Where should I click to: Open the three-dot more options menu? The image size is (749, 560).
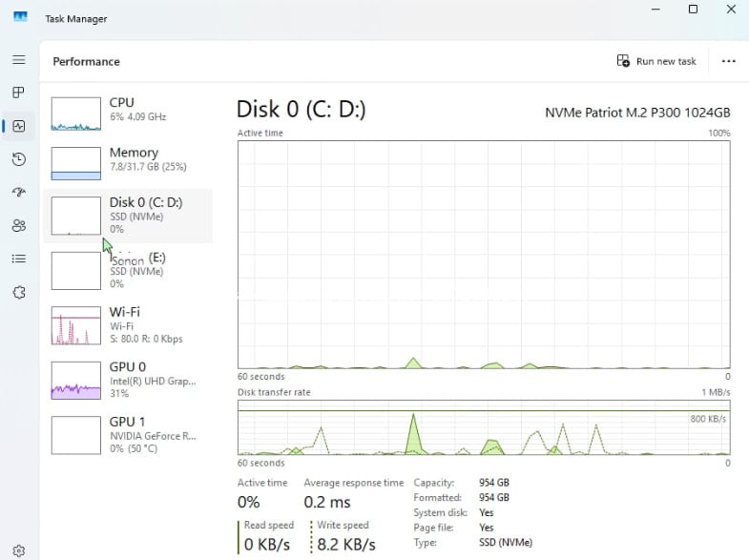pyautogui.click(x=729, y=61)
